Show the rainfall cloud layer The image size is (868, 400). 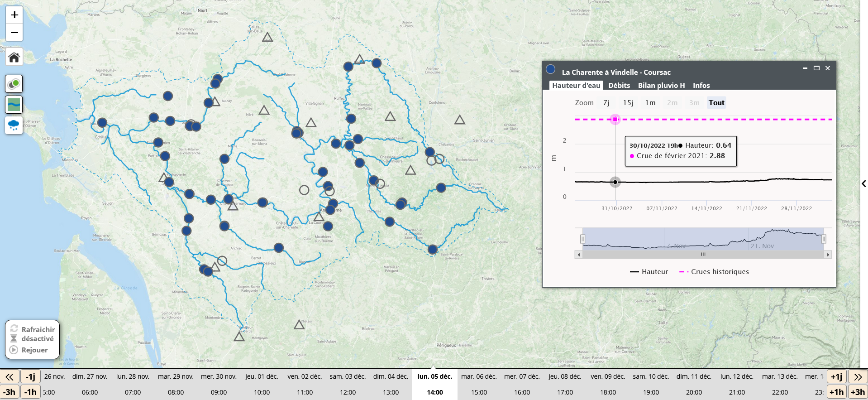pos(14,125)
